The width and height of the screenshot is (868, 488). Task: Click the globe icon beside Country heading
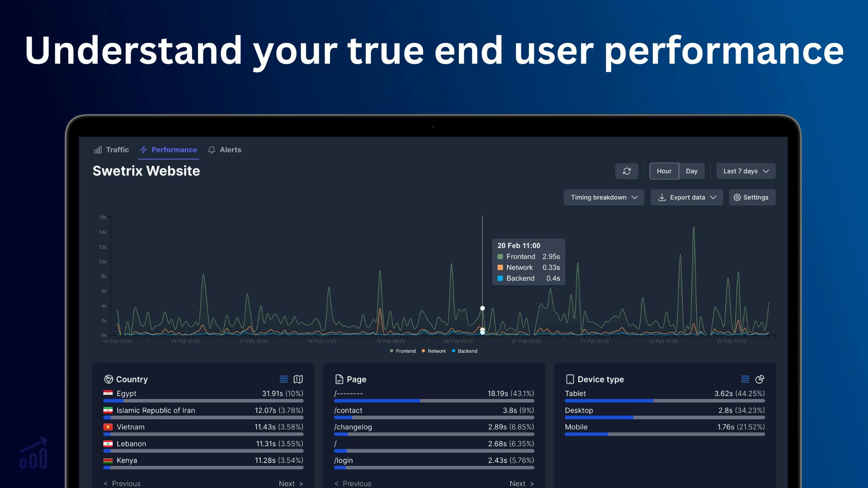[x=108, y=379]
